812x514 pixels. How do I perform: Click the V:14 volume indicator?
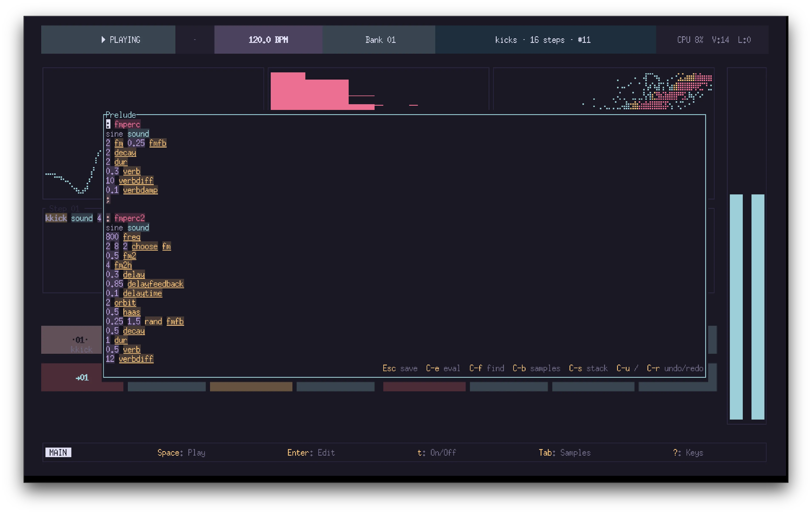pos(721,40)
